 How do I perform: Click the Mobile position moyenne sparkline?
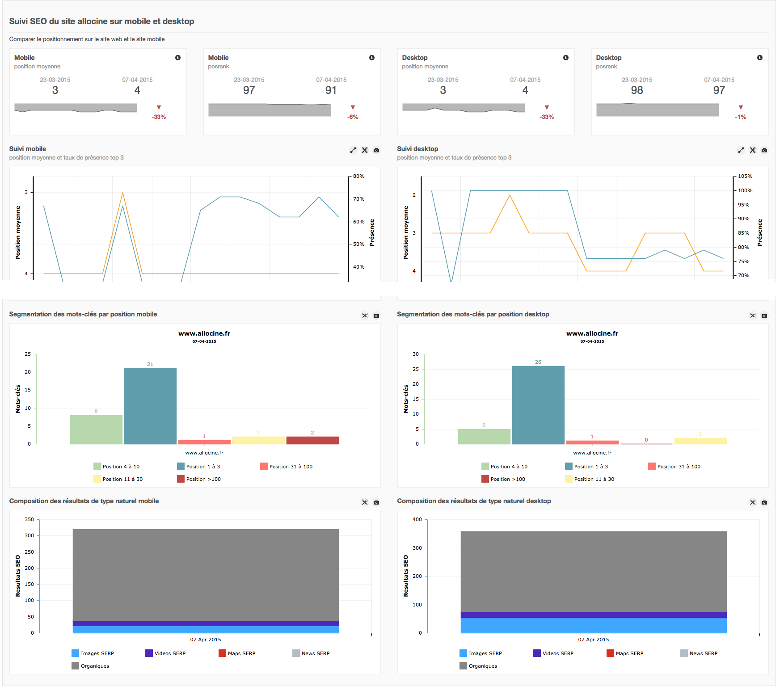[76, 108]
